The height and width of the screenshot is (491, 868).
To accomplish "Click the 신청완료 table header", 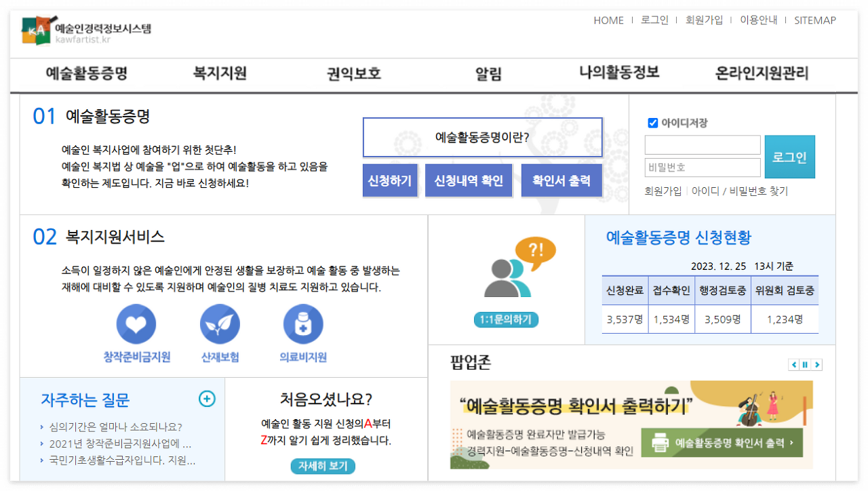I will click(625, 291).
